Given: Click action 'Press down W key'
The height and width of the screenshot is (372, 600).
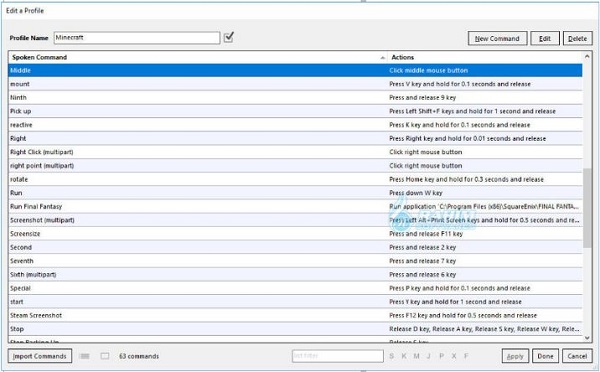Looking at the screenshot, I should (x=416, y=193).
